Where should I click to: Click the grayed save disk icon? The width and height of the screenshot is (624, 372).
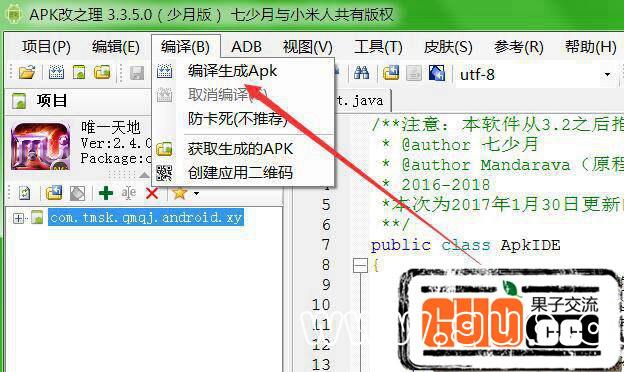[x=136, y=73]
